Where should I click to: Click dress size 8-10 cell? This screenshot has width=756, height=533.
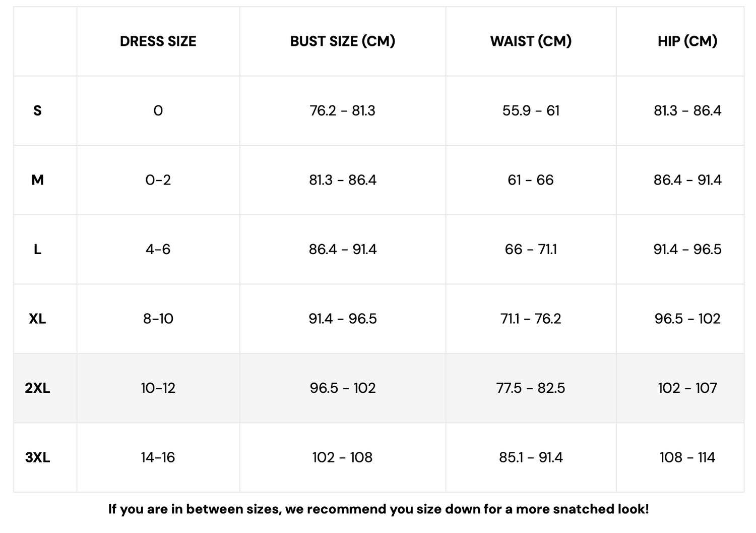pyautogui.click(x=158, y=319)
